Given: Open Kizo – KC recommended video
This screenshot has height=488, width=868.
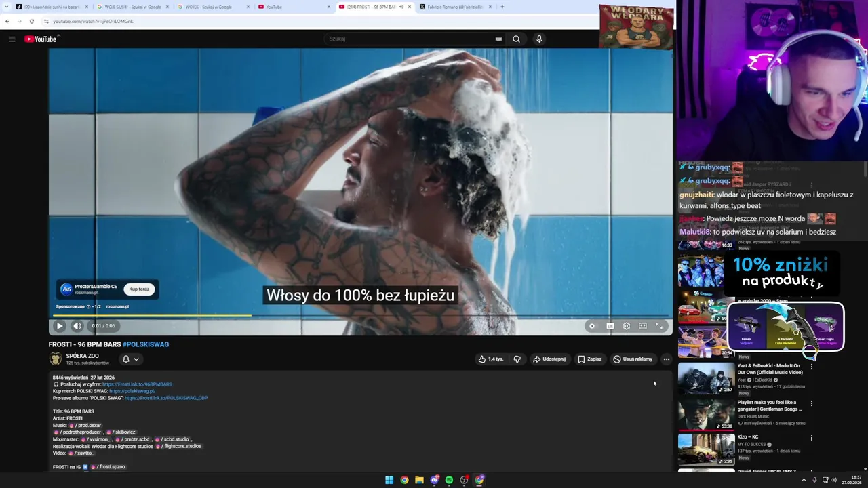Looking at the screenshot, I should click(706, 449).
